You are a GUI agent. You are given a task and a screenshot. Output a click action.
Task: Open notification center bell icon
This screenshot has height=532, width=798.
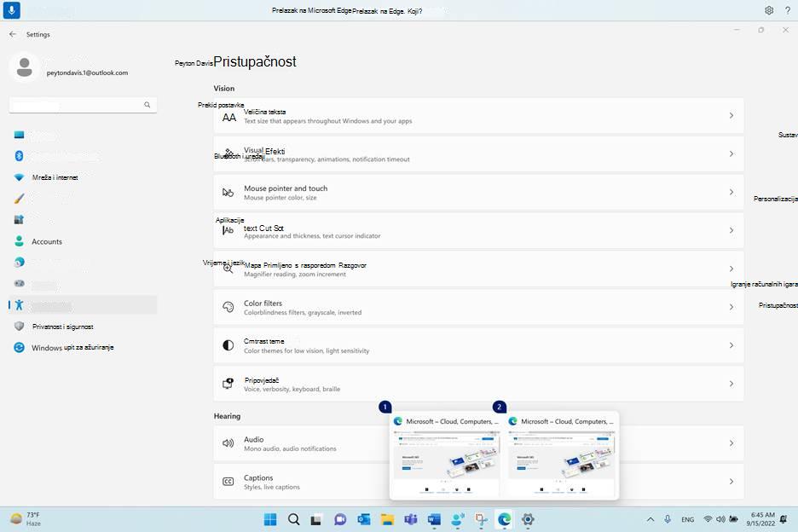tap(784, 519)
